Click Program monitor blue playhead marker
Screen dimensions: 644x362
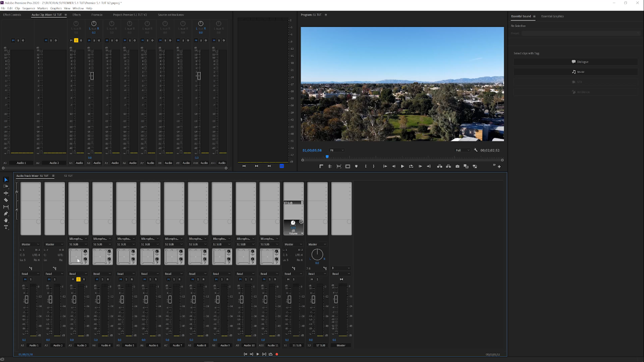[x=327, y=157]
